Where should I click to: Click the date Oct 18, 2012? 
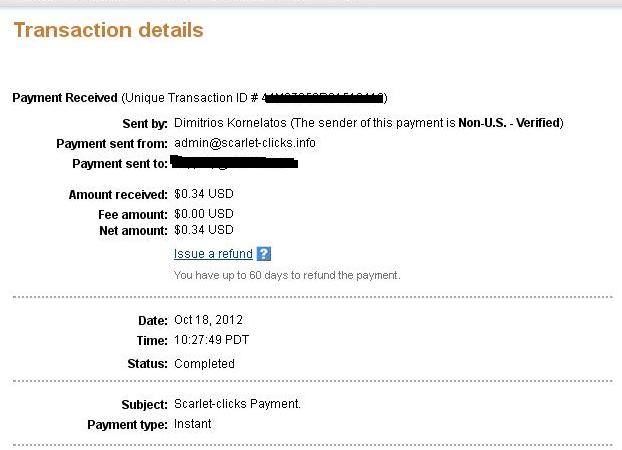[208, 320]
